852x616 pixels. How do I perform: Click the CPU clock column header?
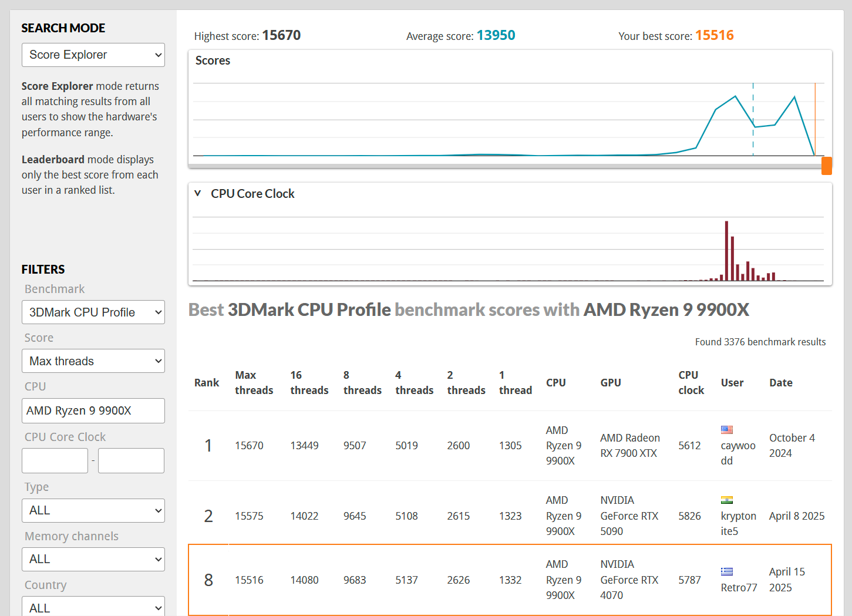[691, 382]
